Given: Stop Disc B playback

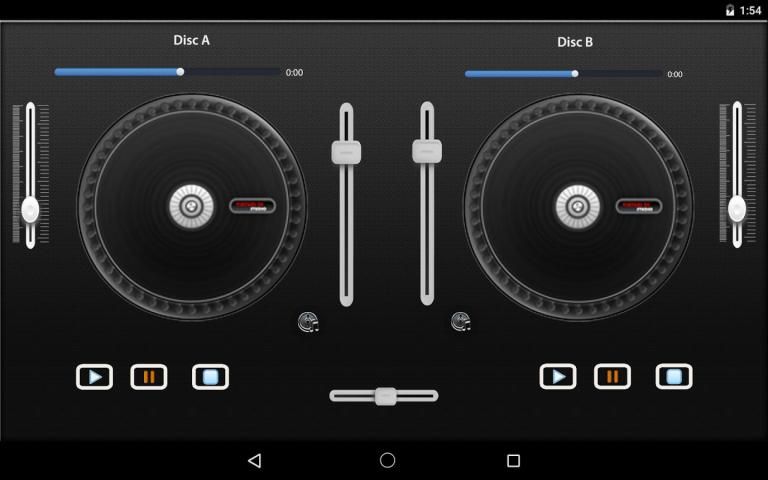Looking at the screenshot, I should [x=674, y=377].
